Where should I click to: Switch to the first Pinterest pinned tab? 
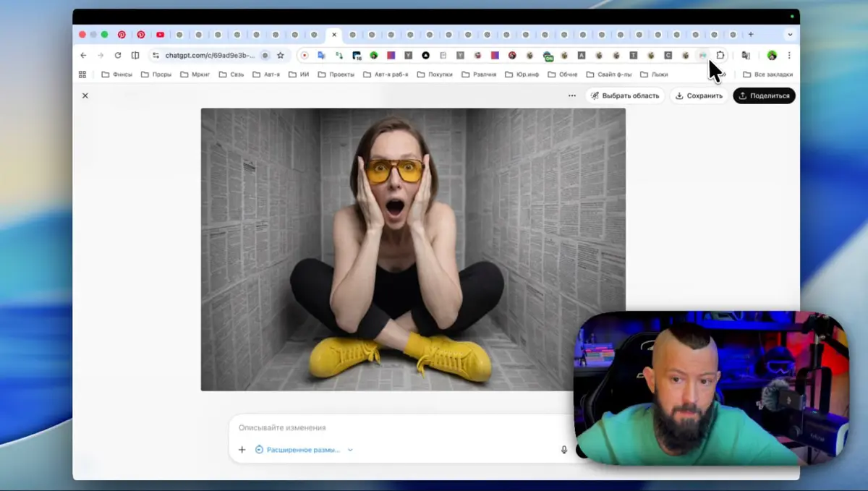(122, 35)
